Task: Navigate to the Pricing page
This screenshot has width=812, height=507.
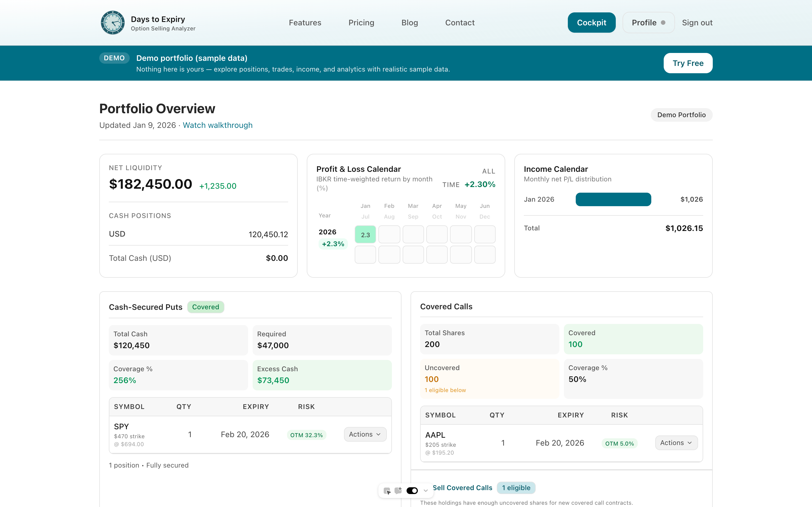Action: pos(361,23)
